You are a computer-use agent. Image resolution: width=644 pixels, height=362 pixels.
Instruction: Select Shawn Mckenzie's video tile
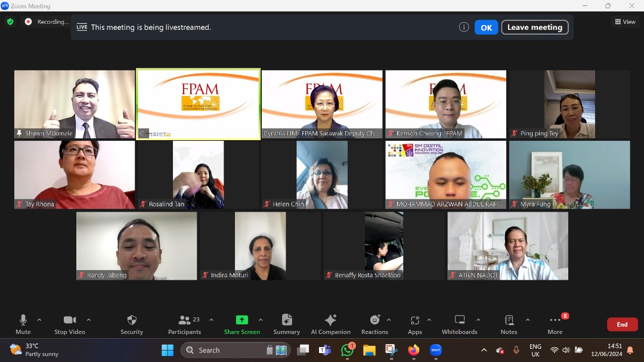point(75,104)
